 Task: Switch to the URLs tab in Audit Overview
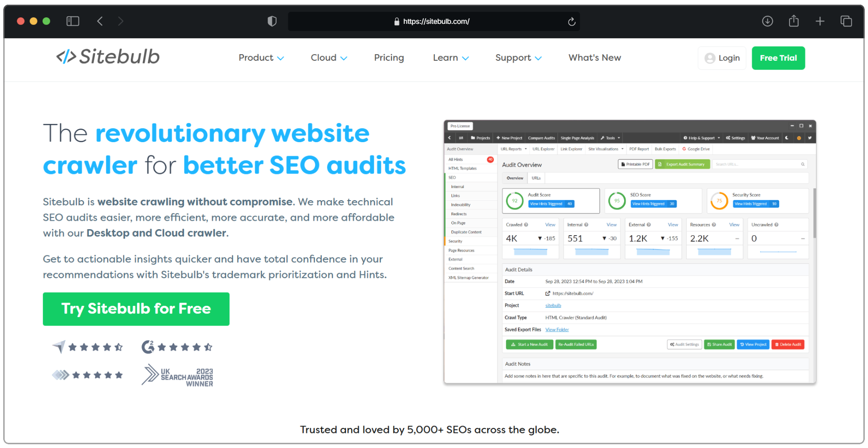pos(536,178)
